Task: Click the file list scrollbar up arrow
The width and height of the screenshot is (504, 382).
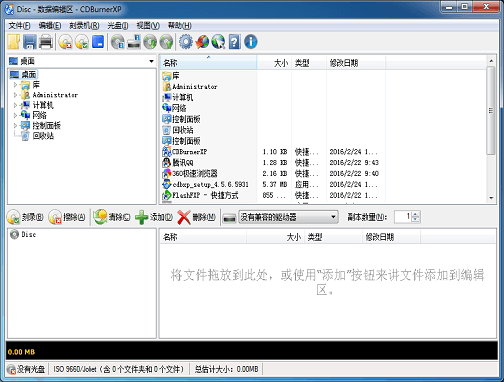Action: tap(491, 61)
